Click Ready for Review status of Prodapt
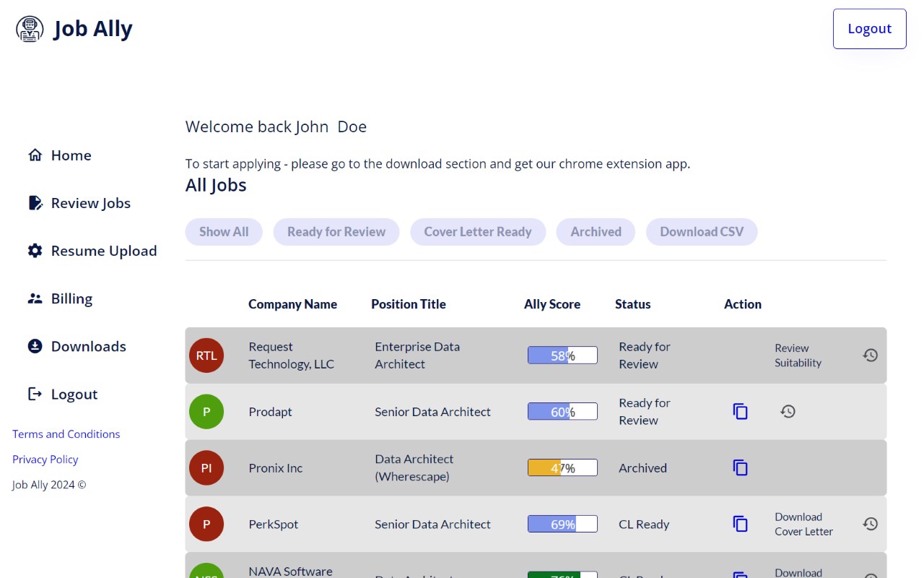The image size is (924, 578). coord(645,412)
